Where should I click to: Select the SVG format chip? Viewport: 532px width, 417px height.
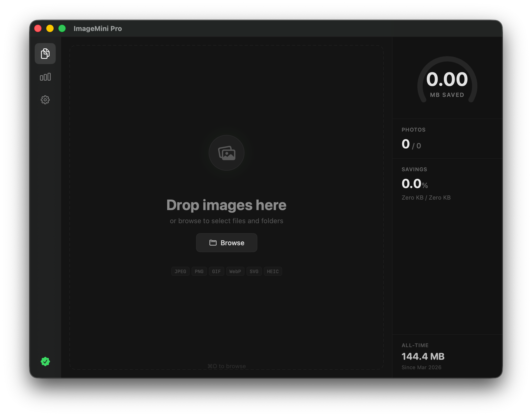click(254, 271)
